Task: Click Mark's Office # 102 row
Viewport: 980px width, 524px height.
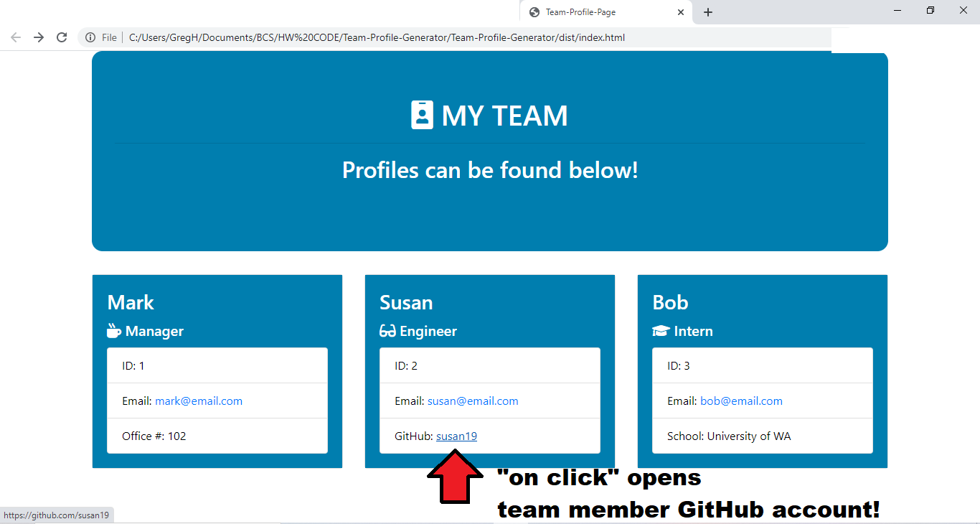Action: pyautogui.click(x=217, y=436)
